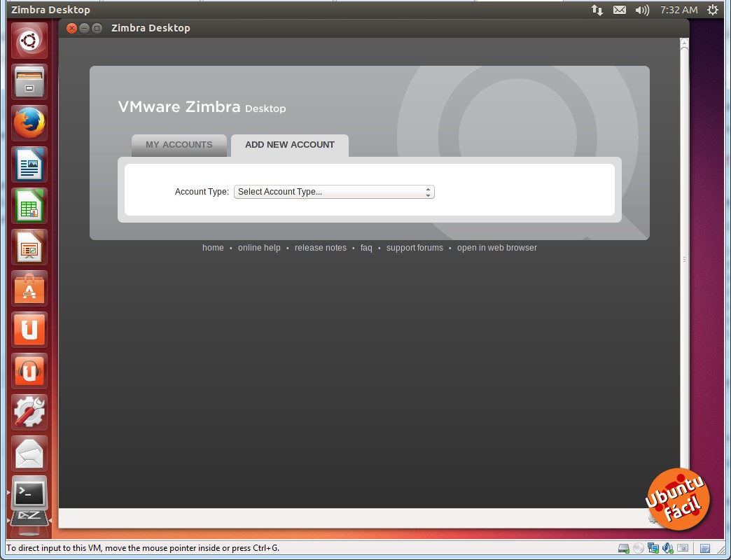Open the Ubuntu Dash home launcher
Viewport: 731px width, 560px height.
pyautogui.click(x=29, y=41)
